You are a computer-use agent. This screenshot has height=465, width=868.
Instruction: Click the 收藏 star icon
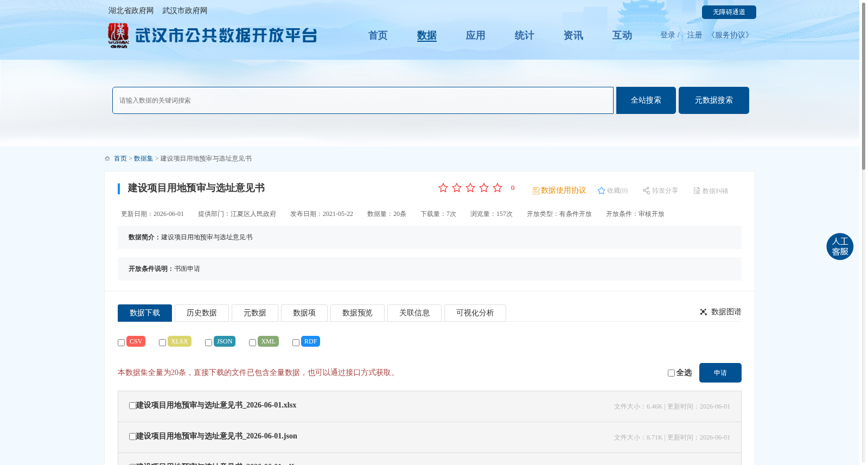(601, 190)
